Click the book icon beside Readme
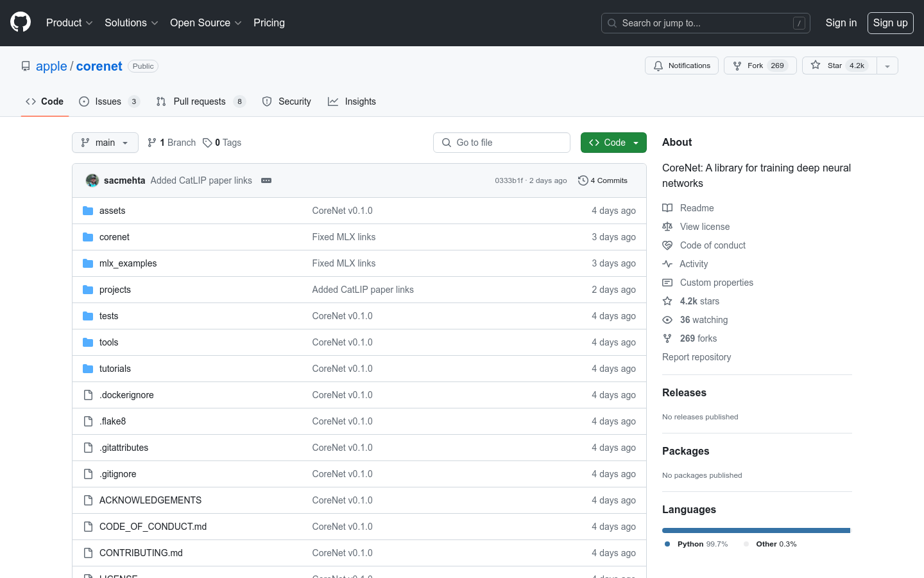The height and width of the screenshot is (578, 924). coord(667,208)
